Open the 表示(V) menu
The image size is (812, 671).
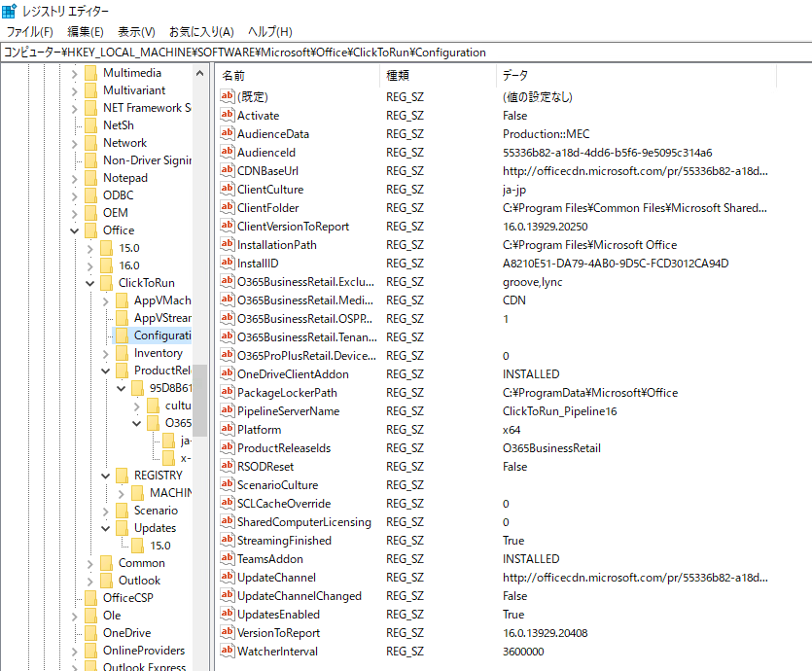pyautogui.click(x=136, y=32)
